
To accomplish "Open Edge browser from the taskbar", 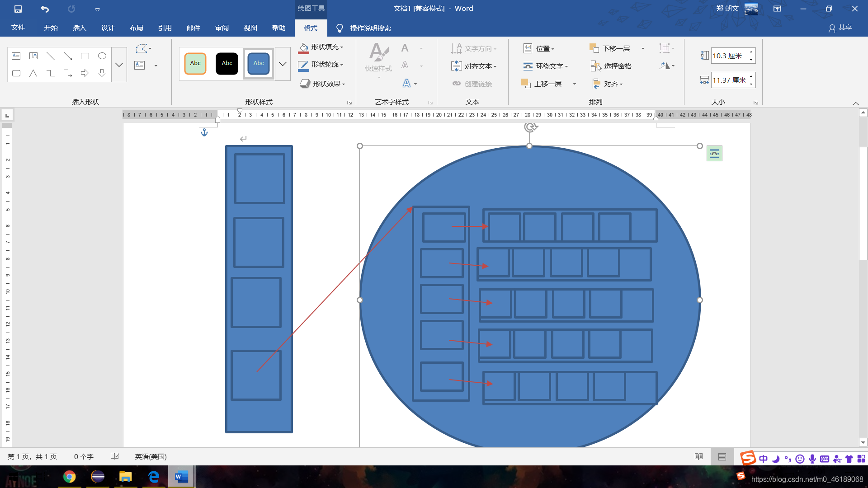I will click(154, 477).
